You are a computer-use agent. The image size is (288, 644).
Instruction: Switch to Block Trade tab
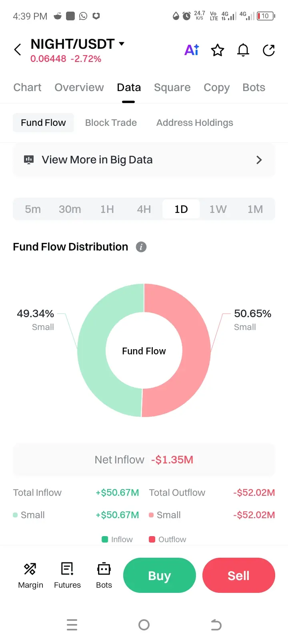tap(111, 123)
